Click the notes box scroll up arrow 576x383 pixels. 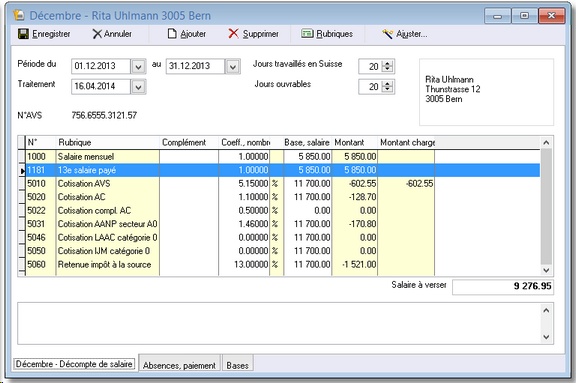click(x=546, y=310)
